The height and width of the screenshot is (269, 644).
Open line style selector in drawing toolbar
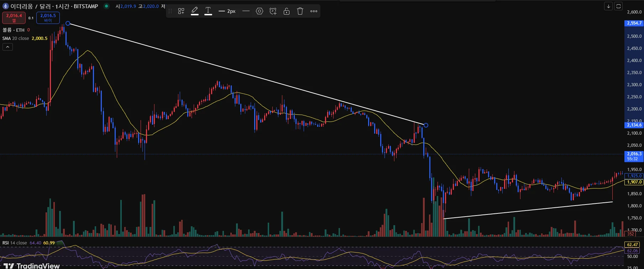[x=246, y=11]
